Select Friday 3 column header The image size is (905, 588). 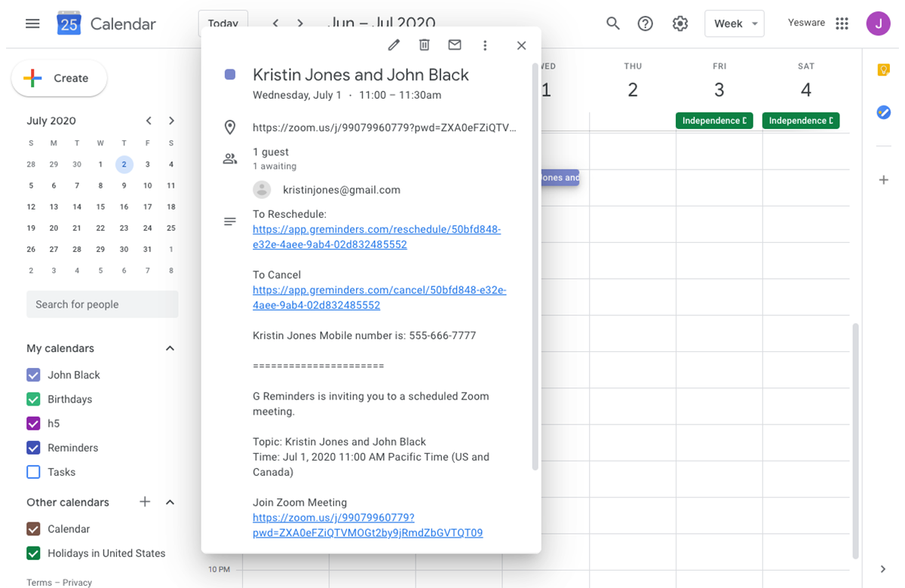719,82
